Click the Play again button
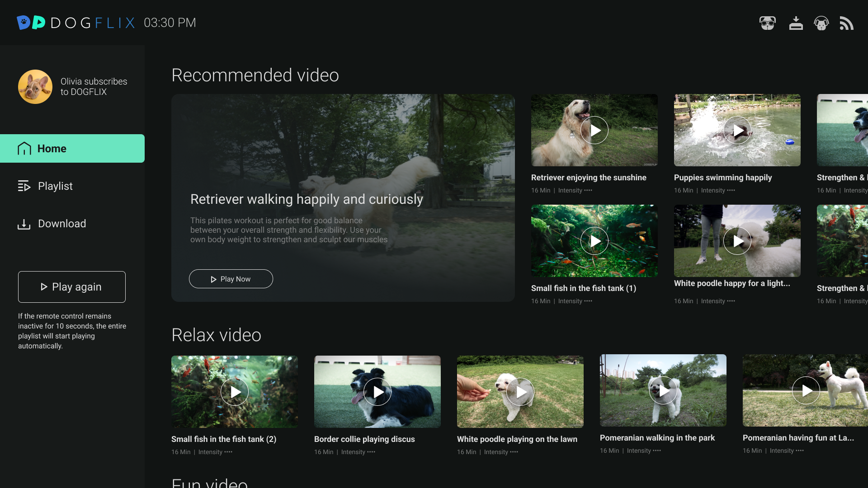 coord(72,287)
